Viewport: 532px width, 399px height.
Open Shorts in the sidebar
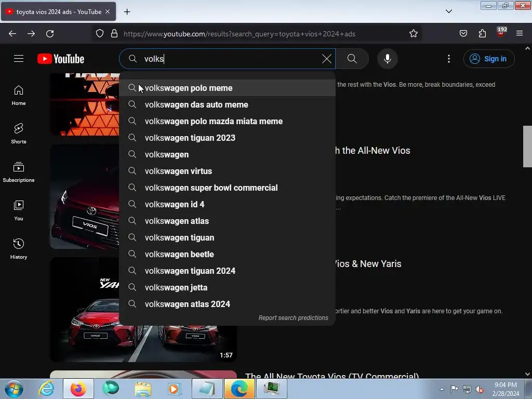point(19,134)
